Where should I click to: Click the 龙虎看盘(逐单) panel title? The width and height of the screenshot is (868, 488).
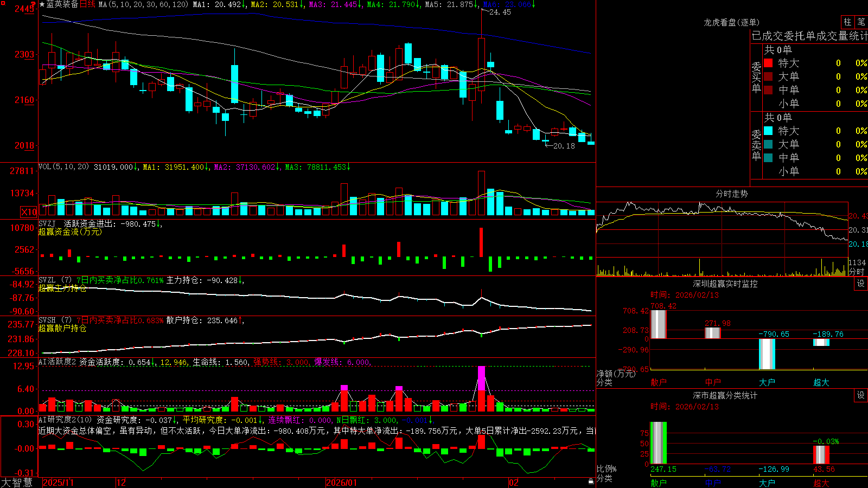[x=731, y=22]
